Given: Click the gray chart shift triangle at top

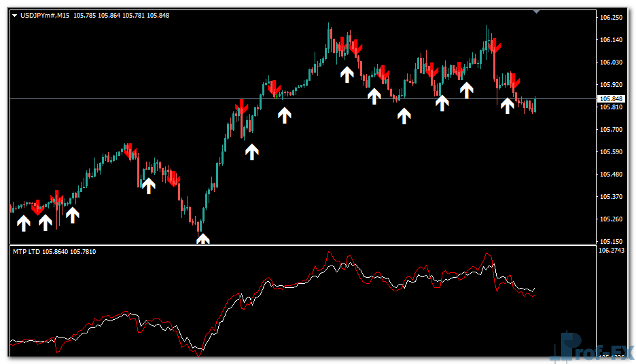Looking at the screenshot, I should click(537, 11).
